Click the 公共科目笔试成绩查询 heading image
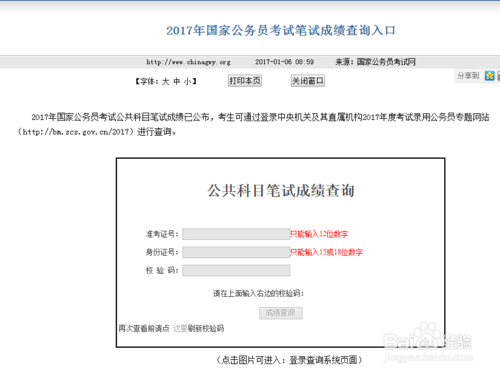The image size is (500, 375). tap(281, 191)
